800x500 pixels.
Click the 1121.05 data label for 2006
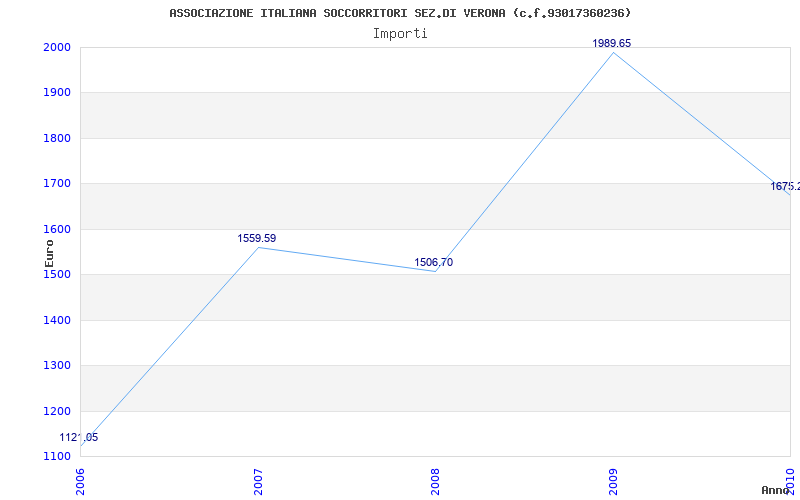coord(79,437)
